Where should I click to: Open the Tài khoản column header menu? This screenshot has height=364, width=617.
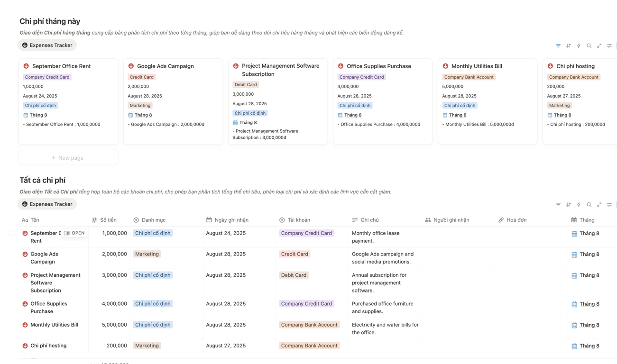click(x=298, y=220)
